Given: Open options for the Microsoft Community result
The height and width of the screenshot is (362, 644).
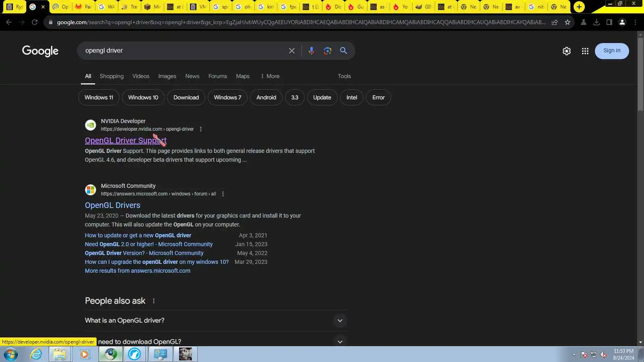Looking at the screenshot, I should pyautogui.click(x=223, y=194).
